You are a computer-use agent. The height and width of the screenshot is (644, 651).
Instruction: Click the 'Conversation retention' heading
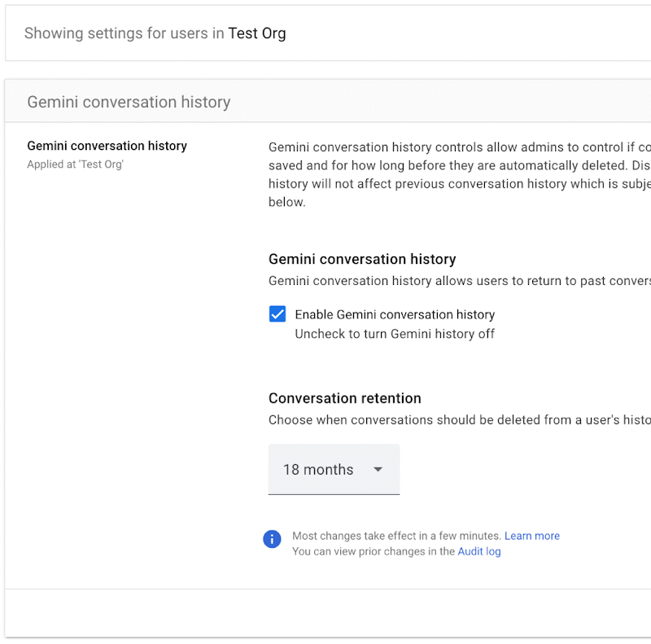click(344, 398)
